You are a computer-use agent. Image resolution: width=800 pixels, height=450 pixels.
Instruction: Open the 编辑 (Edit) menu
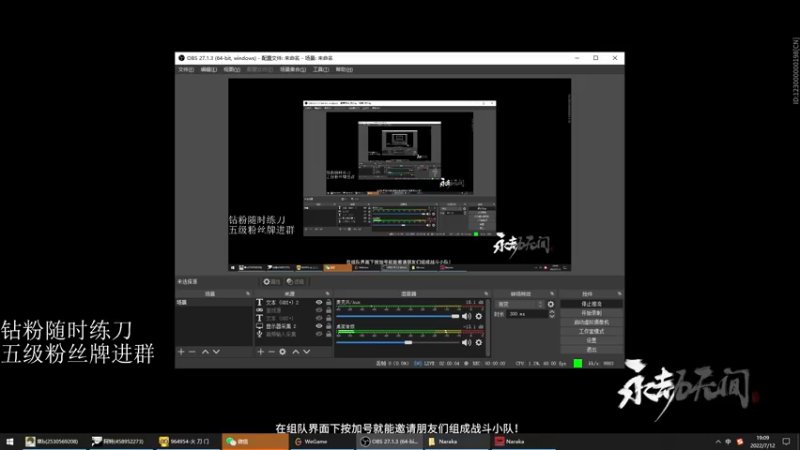(x=208, y=69)
